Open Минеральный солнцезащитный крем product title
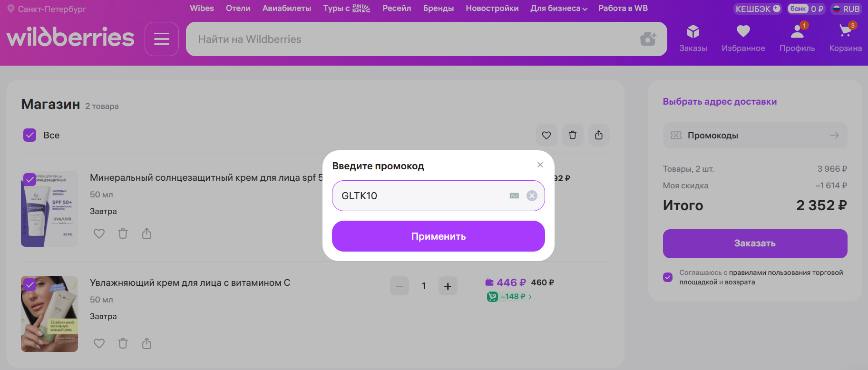The image size is (868, 370). [x=206, y=177]
